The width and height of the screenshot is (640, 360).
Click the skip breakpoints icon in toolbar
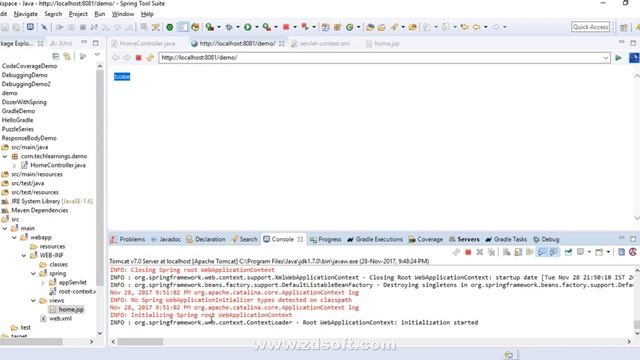click(x=44, y=27)
